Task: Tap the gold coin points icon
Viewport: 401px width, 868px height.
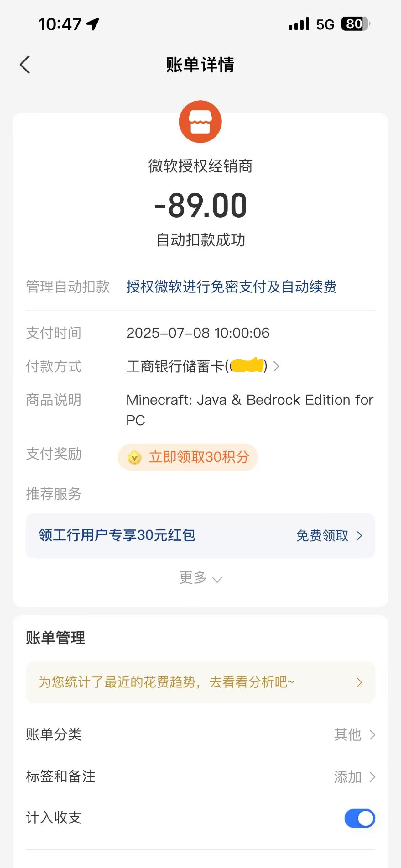Action: tap(134, 458)
